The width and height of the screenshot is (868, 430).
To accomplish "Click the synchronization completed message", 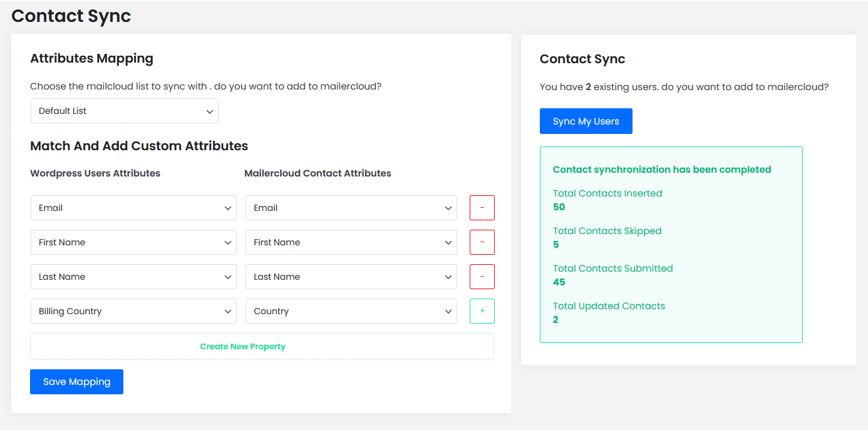I will click(662, 170).
